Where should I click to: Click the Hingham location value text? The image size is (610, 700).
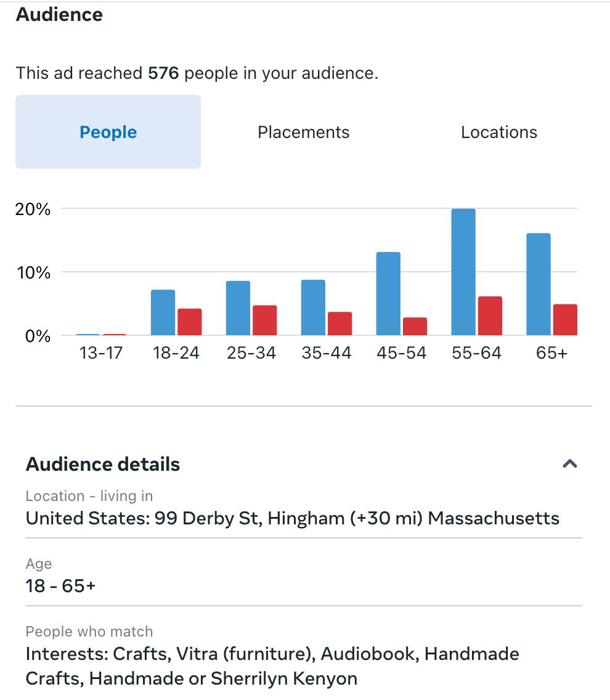point(292,518)
